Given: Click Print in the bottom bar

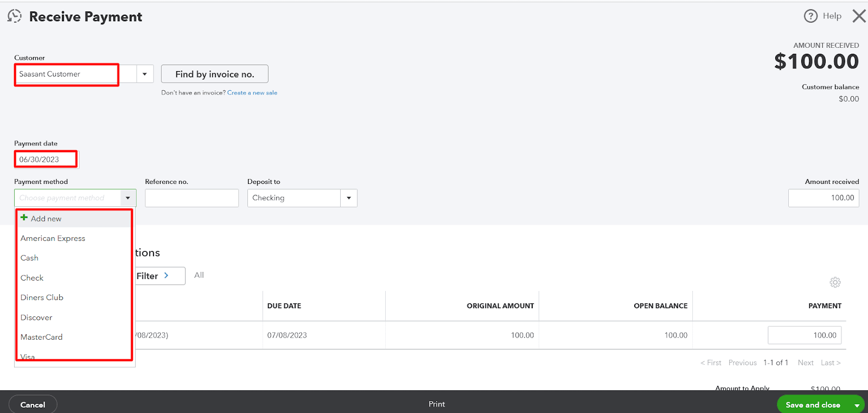Looking at the screenshot, I should point(437,404).
